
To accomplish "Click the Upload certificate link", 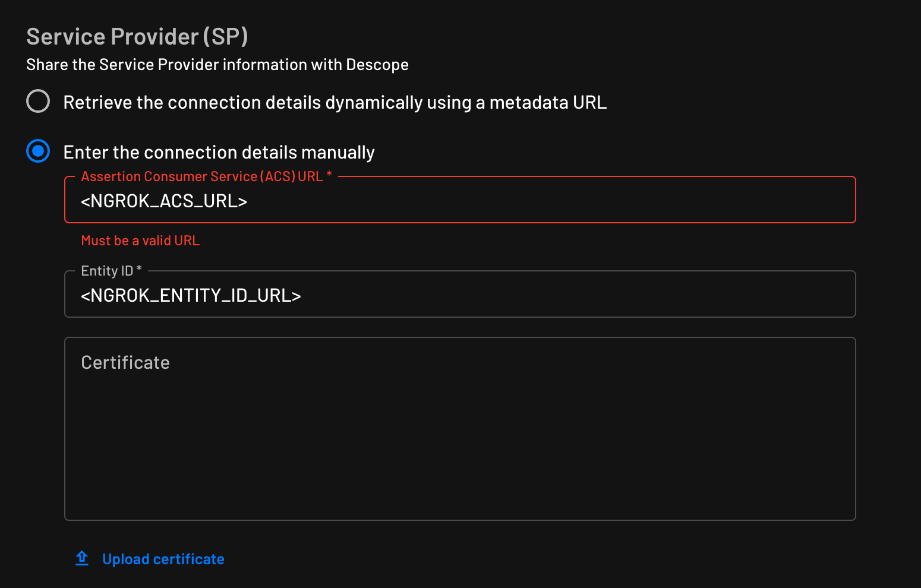I will click(163, 558).
